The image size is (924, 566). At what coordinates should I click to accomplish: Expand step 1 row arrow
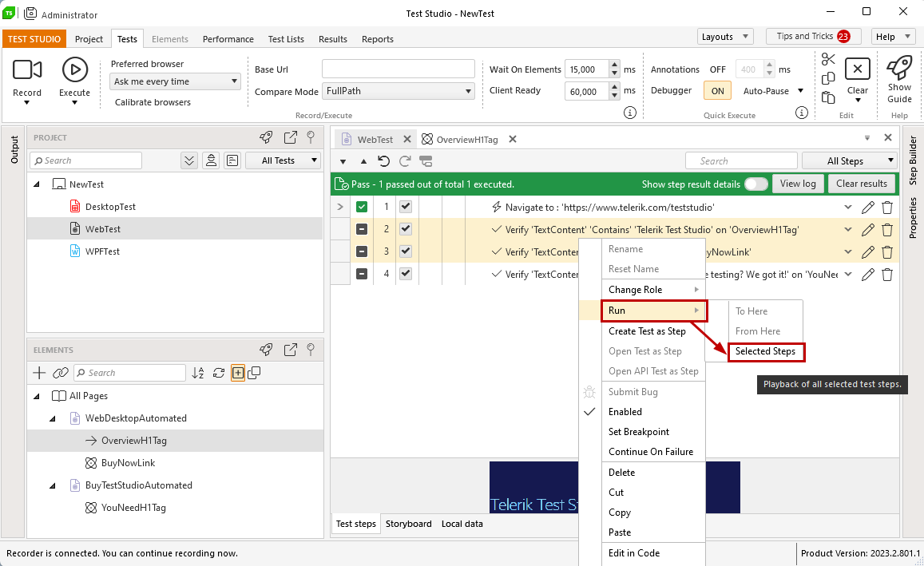coord(340,207)
